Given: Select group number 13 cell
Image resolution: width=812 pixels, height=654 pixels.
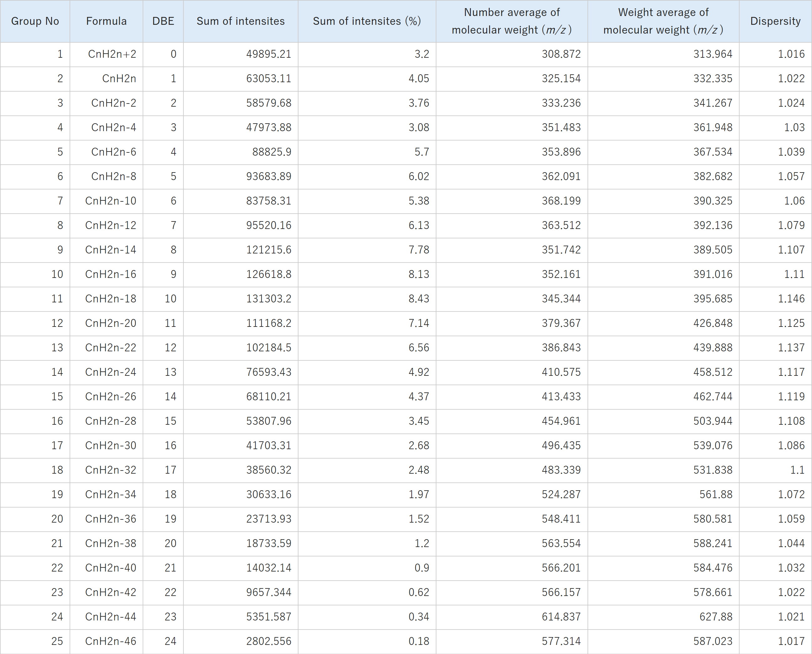Looking at the screenshot, I should pyautogui.click(x=35, y=348).
